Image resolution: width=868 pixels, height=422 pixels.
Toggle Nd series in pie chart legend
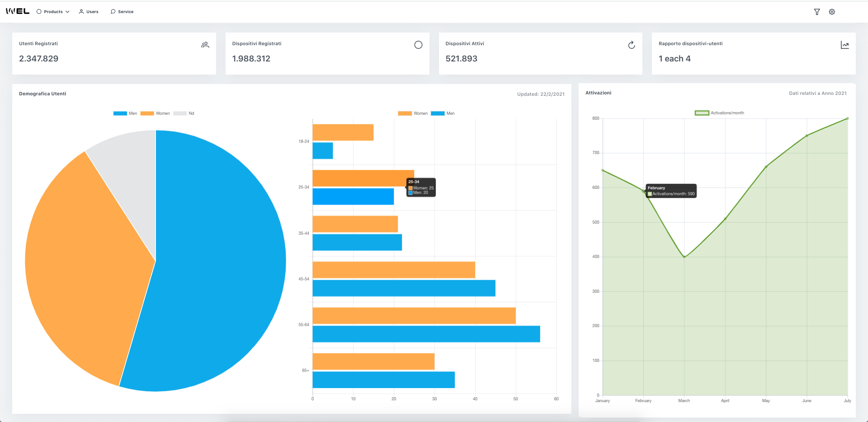pyautogui.click(x=184, y=113)
